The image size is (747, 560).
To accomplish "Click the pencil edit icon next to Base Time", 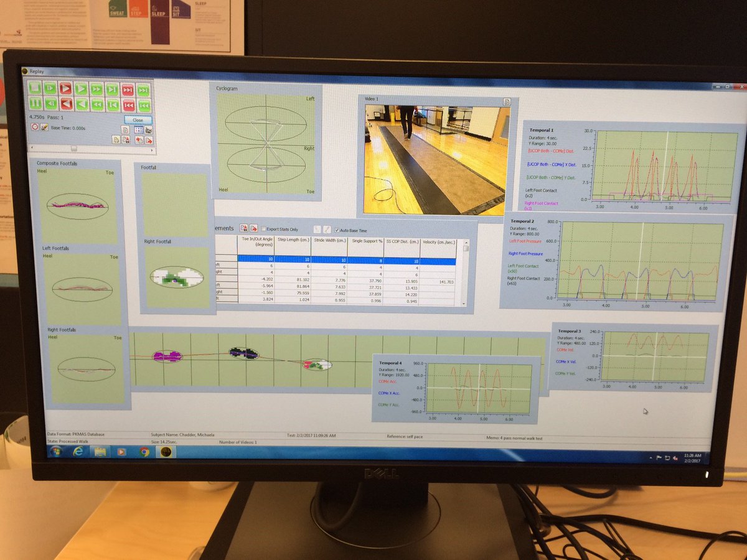I will (x=44, y=126).
